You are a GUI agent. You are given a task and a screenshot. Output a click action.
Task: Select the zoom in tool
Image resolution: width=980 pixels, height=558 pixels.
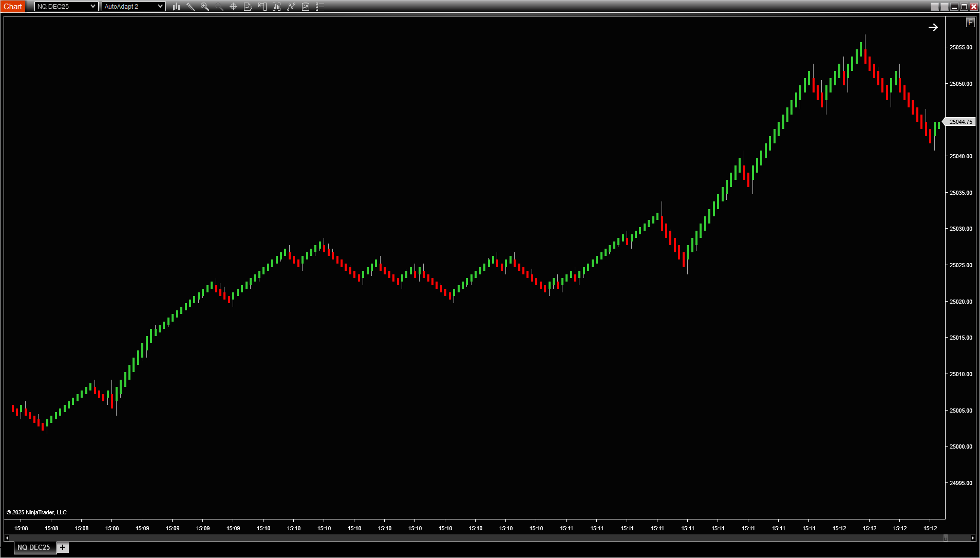(x=204, y=7)
